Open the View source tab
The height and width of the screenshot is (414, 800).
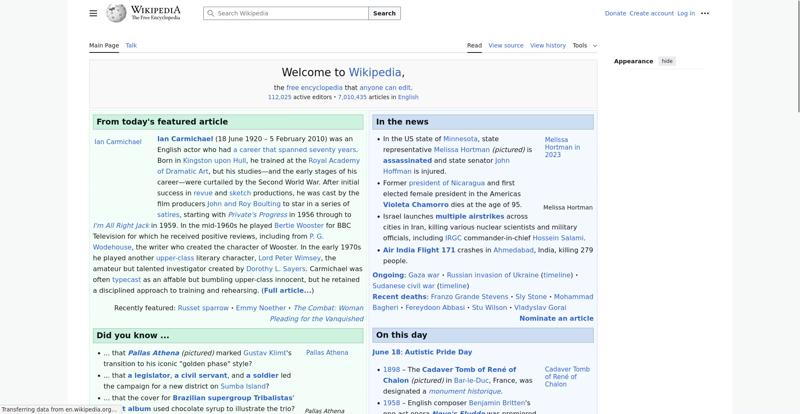506,45
